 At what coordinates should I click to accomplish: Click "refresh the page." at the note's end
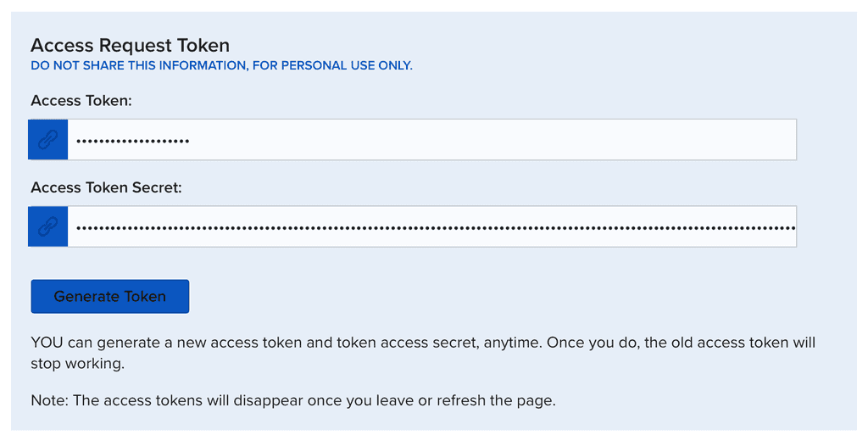click(496, 400)
